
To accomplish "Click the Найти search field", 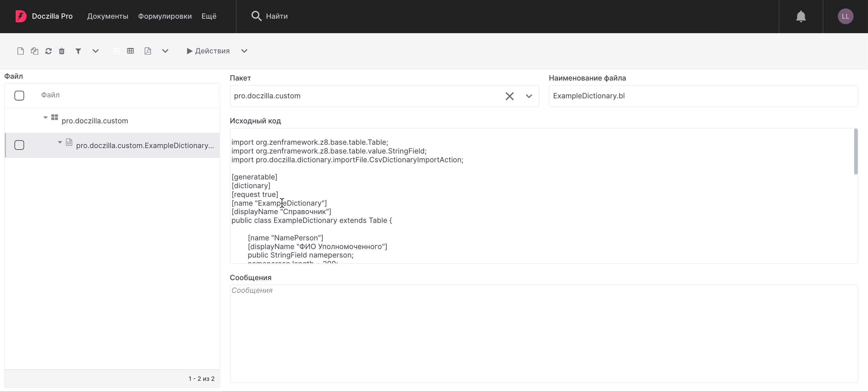I will [277, 16].
